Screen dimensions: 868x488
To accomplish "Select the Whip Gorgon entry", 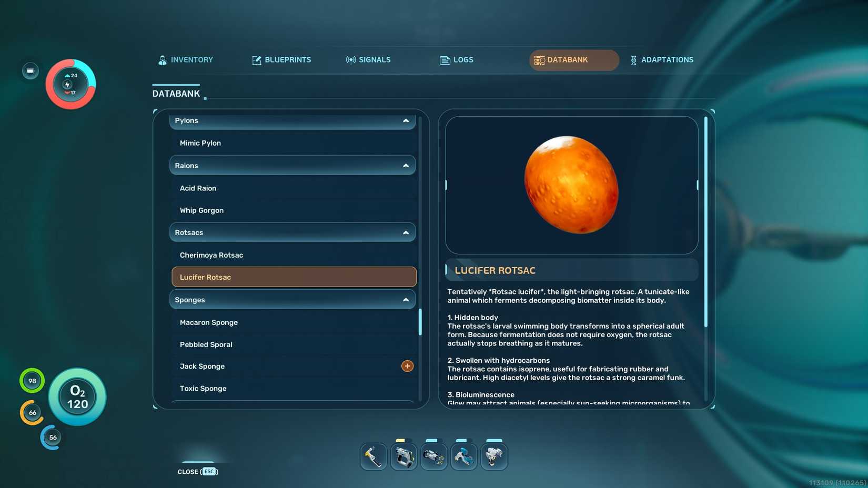I will 294,210.
